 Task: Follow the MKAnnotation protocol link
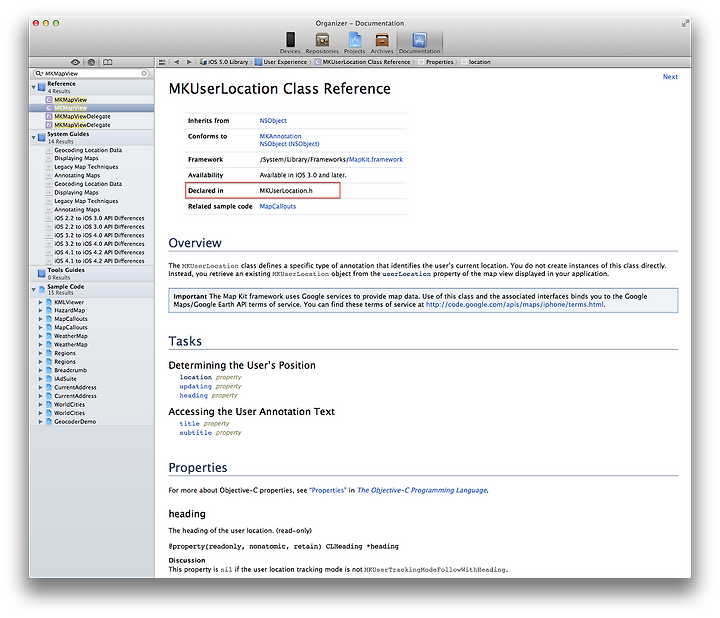(x=280, y=136)
